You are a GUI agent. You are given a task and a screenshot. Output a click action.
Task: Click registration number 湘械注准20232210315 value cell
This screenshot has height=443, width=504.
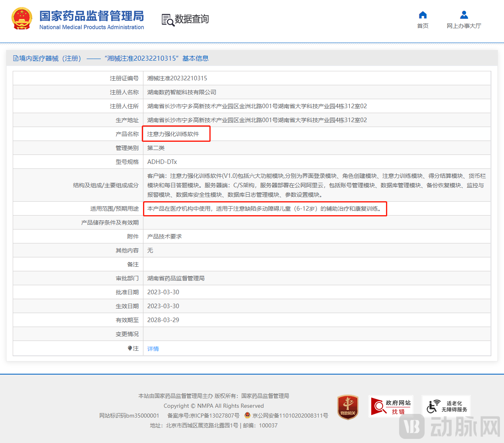point(317,78)
